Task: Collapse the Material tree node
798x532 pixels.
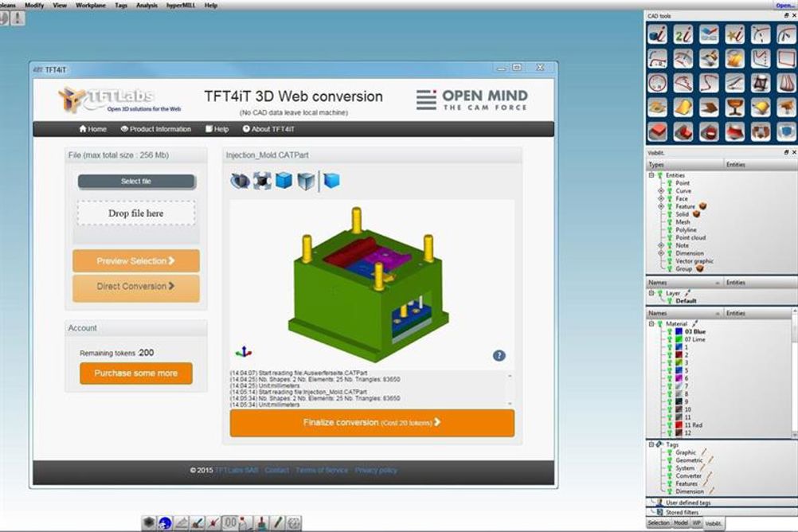Action: [x=651, y=323]
